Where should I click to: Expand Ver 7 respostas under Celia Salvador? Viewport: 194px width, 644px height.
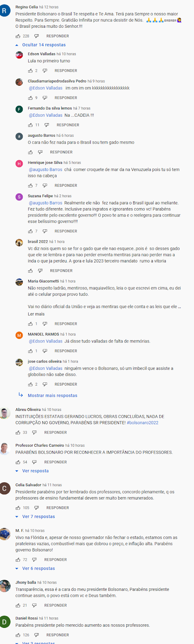click(x=35, y=517)
